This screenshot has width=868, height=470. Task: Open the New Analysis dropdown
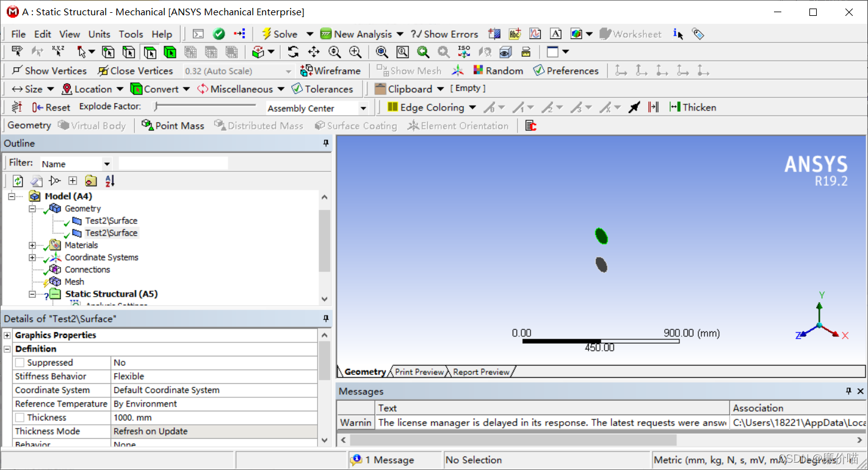pos(400,34)
